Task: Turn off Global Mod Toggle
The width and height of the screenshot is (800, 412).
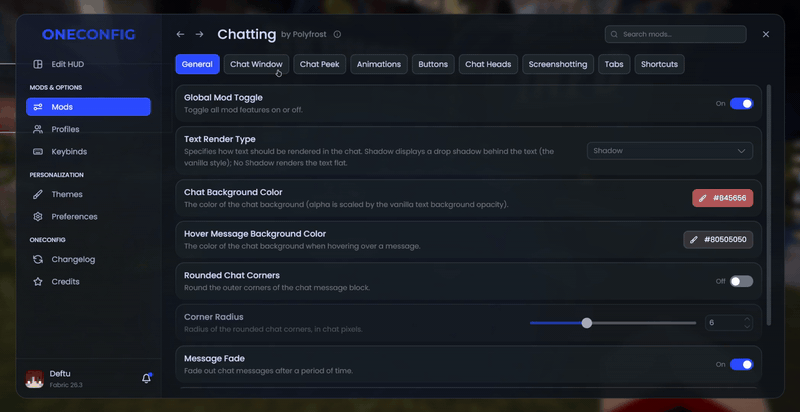Action: pos(741,104)
